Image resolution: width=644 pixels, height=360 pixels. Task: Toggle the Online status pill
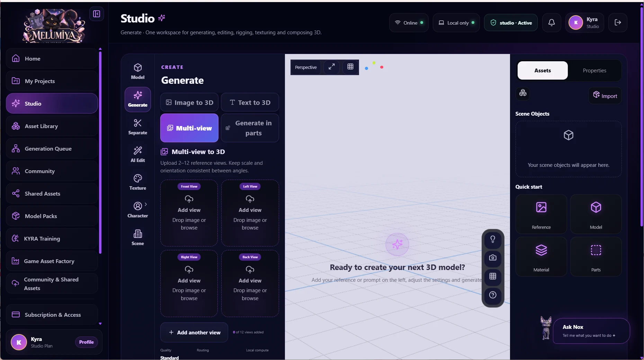click(x=409, y=22)
